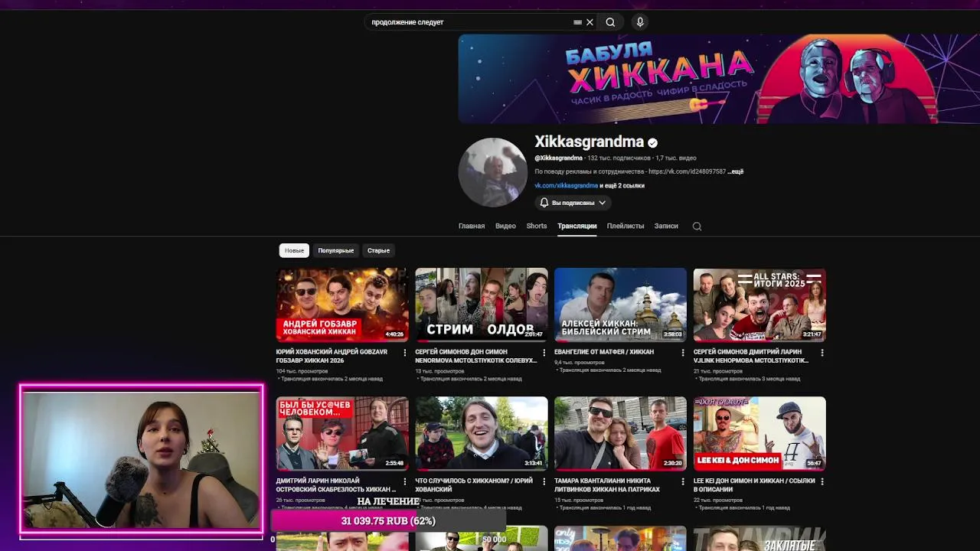Click the '104 тыс. просмотров' view count
This screenshot has height=551, width=980.
tap(302, 371)
